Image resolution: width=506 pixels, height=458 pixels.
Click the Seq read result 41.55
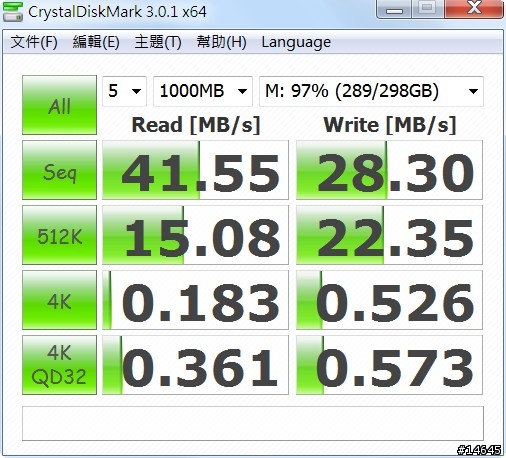[195, 170]
